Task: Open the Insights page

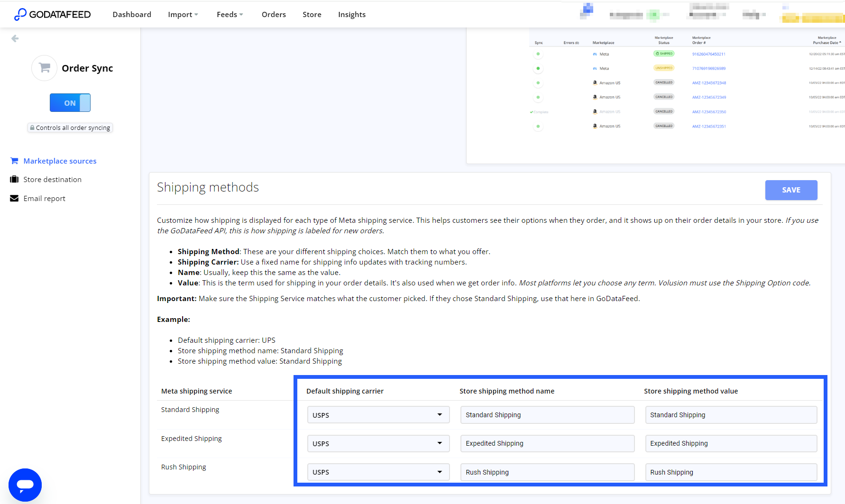Action: point(352,14)
